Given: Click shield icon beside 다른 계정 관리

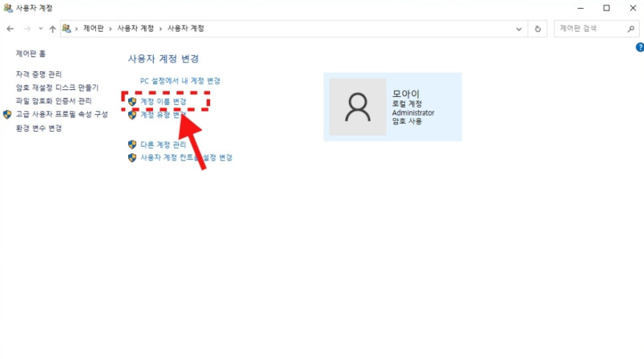Looking at the screenshot, I should pyautogui.click(x=132, y=144).
